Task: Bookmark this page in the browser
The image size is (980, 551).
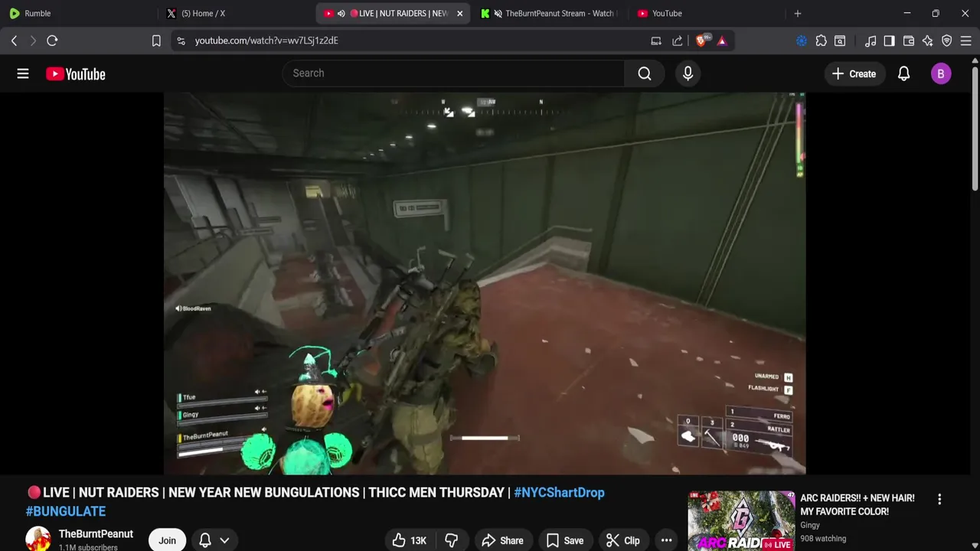Action: click(156, 41)
